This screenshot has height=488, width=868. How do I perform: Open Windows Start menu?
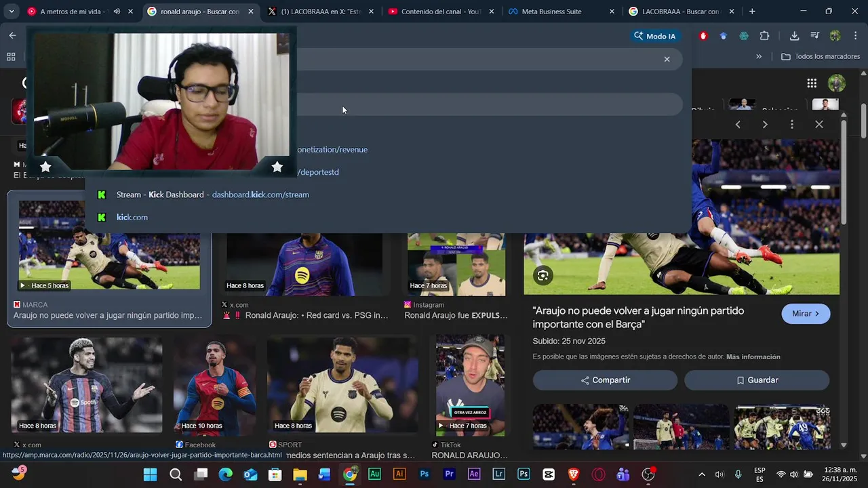151,474
